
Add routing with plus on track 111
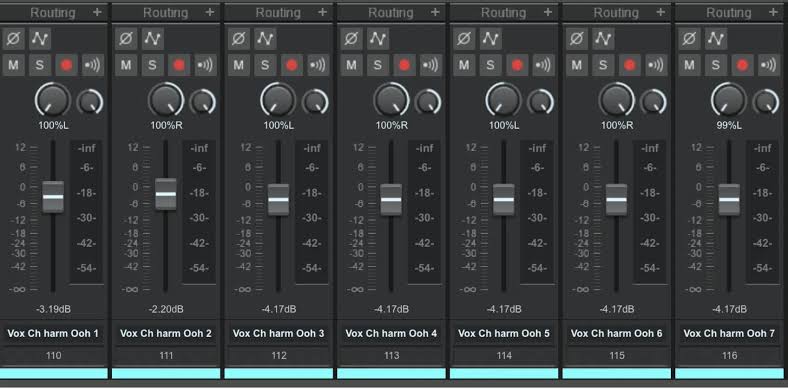[210, 12]
